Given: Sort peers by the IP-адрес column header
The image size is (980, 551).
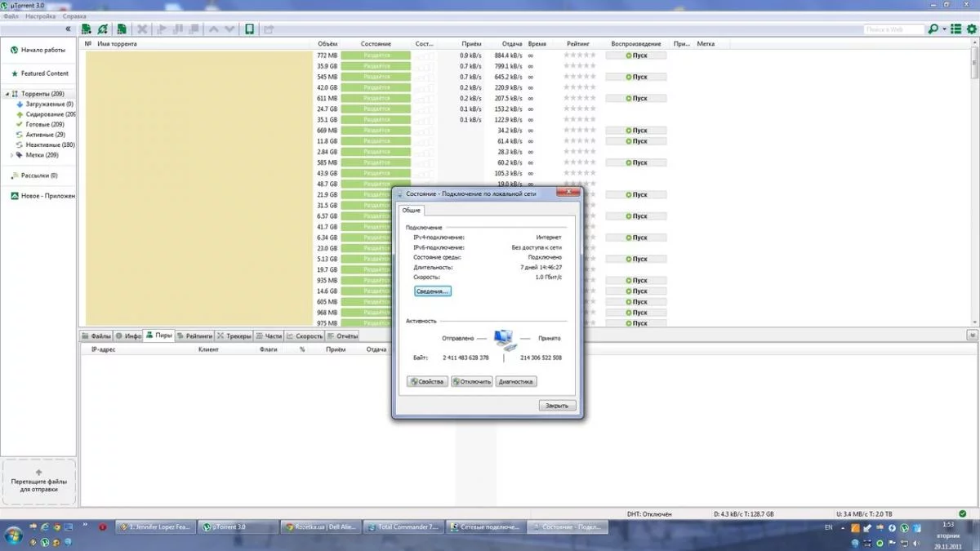Looking at the screenshot, I should pyautogui.click(x=103, y=349).
